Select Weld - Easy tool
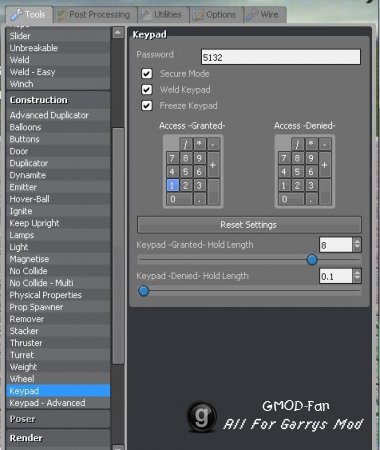The width and height of the screenshot is (380, 450). point(58,72)
